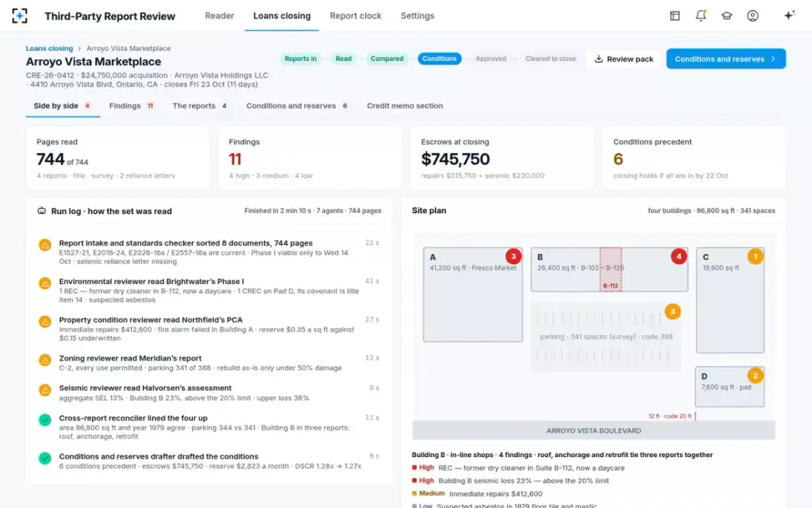This screenshot has width=812, height=508.
Task: Open the Escrows at closing card
Action: pyautogui.click(x=502, y=158)
